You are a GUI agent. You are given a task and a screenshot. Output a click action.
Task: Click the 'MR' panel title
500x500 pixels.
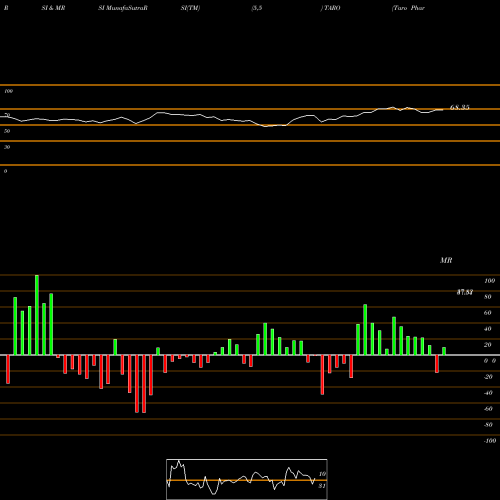pyautogui.click(x=446, y=260)
